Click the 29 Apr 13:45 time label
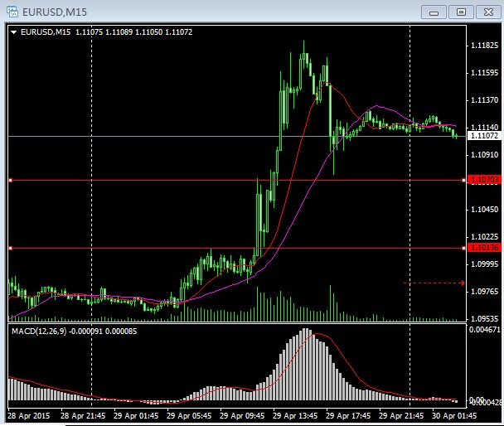This screenshot has height=426, width=504. click(296, 415)
